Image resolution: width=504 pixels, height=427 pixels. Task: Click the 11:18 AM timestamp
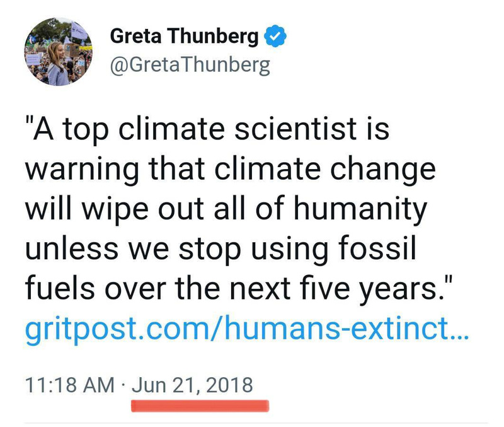coord(69,384)
